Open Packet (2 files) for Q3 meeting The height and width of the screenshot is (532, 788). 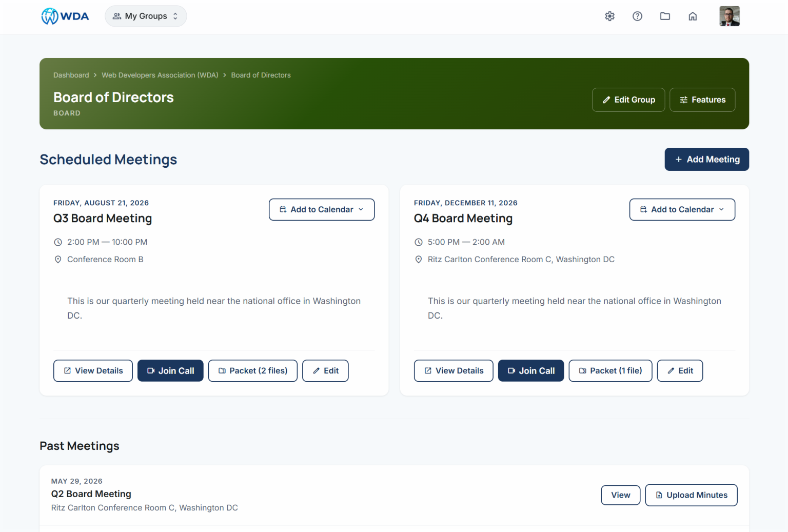click(x=253, y=371)
